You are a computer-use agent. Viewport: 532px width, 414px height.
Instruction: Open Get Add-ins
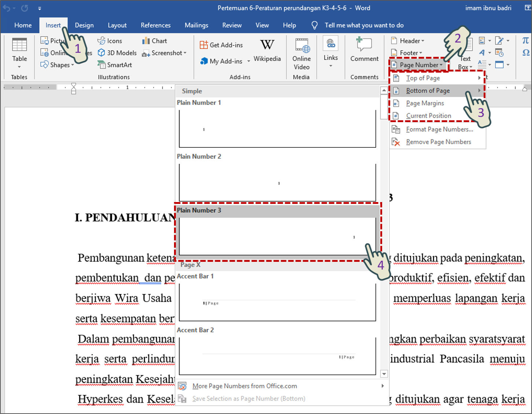pos(222,44)
